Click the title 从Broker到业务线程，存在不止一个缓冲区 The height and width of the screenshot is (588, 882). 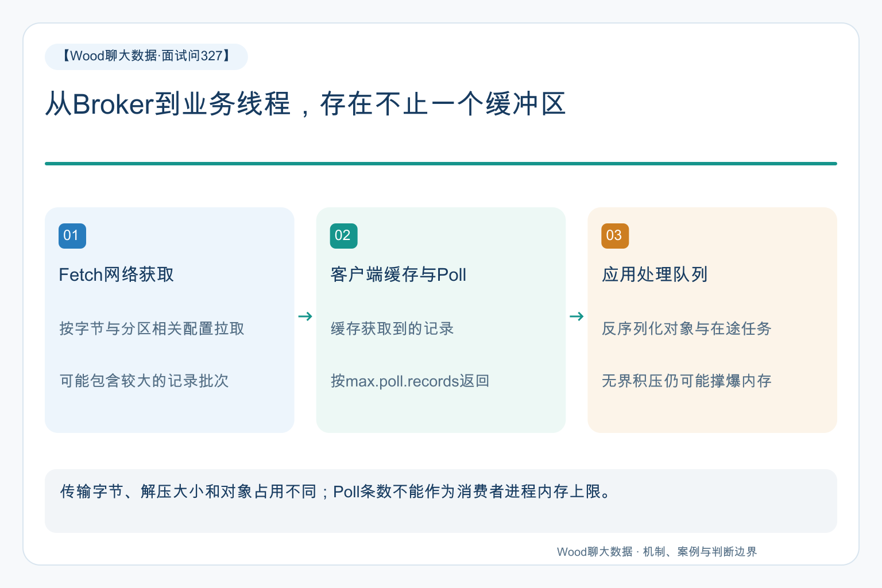pos(305,104)
